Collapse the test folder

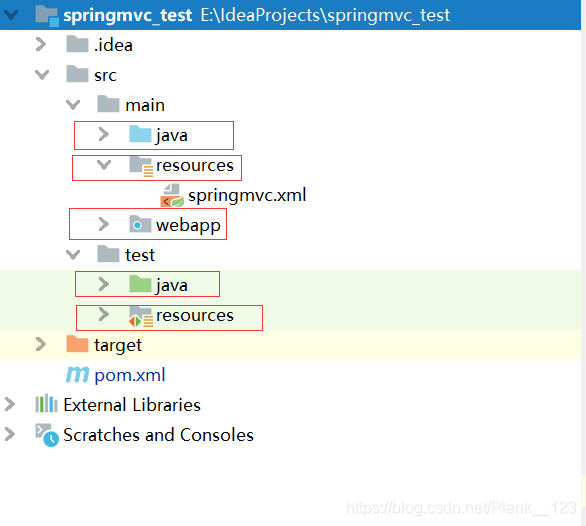point(73,255)
